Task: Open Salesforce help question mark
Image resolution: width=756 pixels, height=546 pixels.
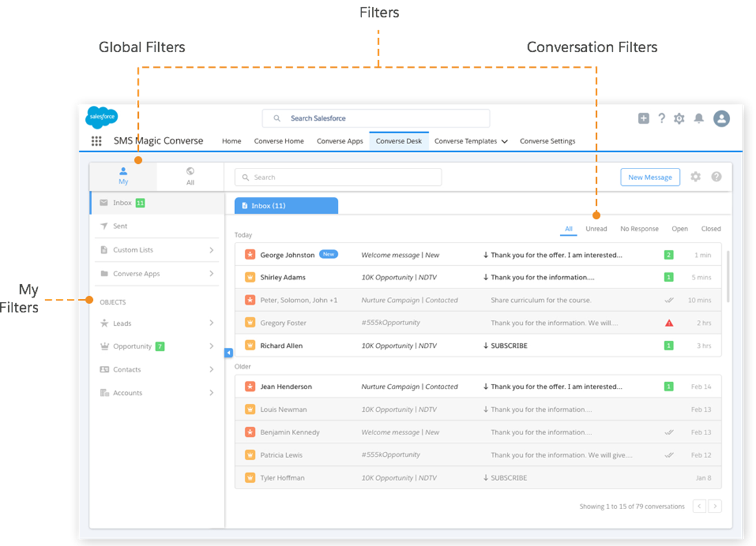Action: click(x=662, y=118)
